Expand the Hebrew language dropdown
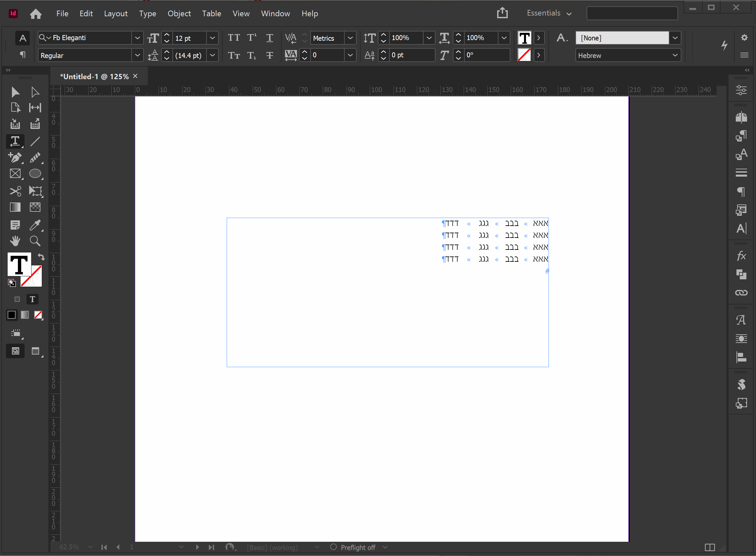The height and width of the screenshot is (556, 756). click(x=674, y=55)
